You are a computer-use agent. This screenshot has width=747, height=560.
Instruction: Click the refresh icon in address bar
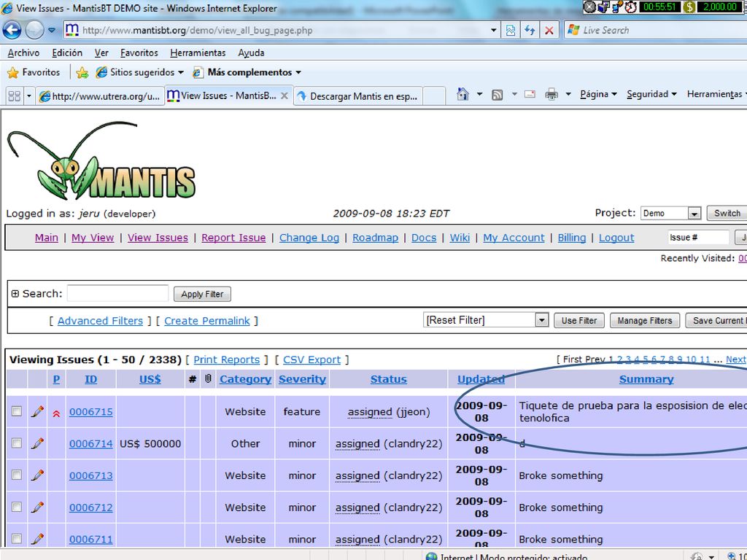530,31
